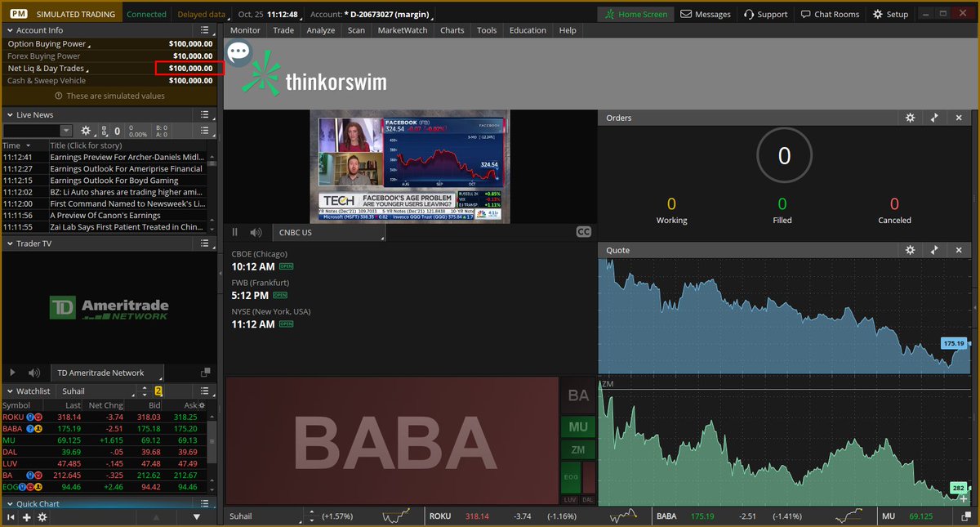
Task: Open Trader TV gadget menu icon
Action: (204, 243)
